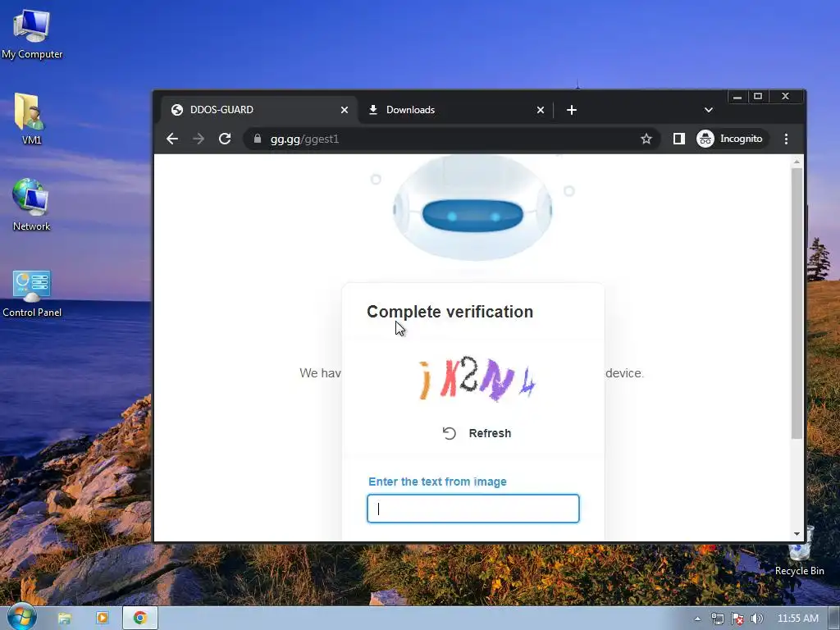Click the volume speaker tray icon
This screenshot has width=840, height=630.
click(x=756, y=619)
